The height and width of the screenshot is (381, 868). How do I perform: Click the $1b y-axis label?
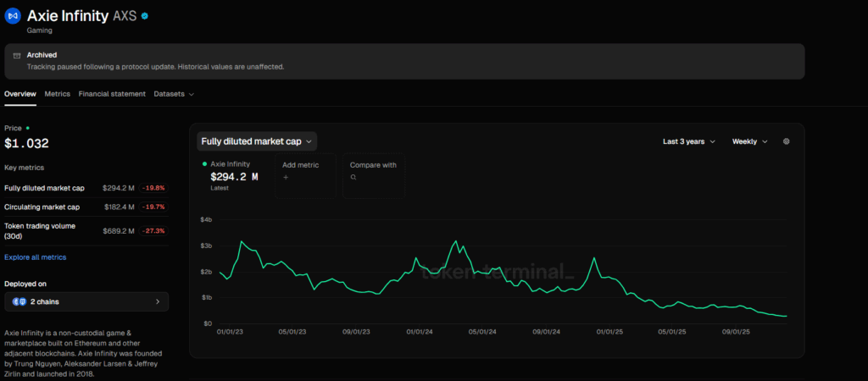pyautogui.click(x=205, y=297)
